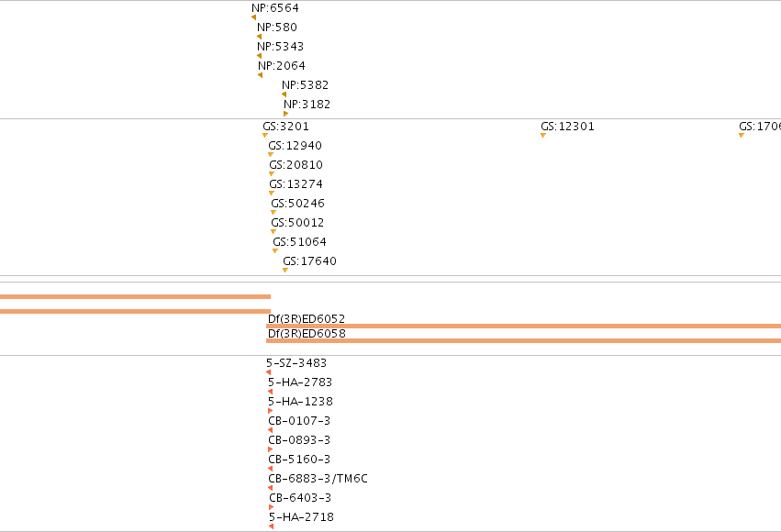Click the GS:20810 feature label
Image resolution: width=781 pixels, height=532 pixels.
click(x=296, y=165)
